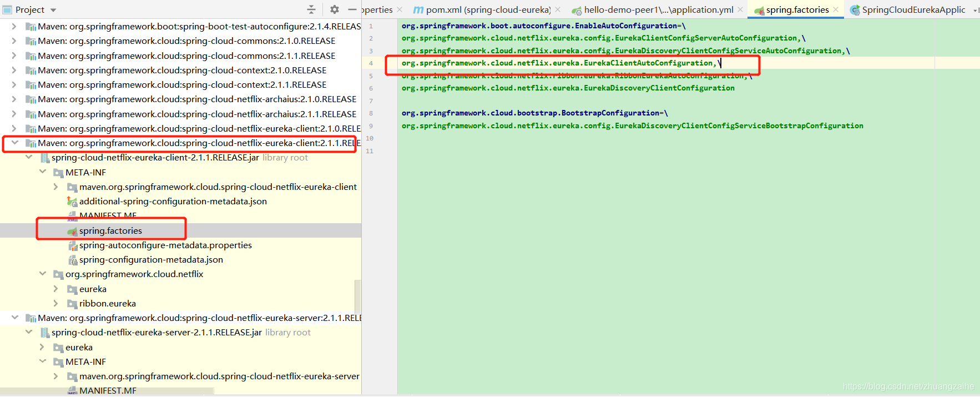980x397 pixels.
Task: Click org.springframework.cloud.netflix package icon
Action: tap(58, 274)
